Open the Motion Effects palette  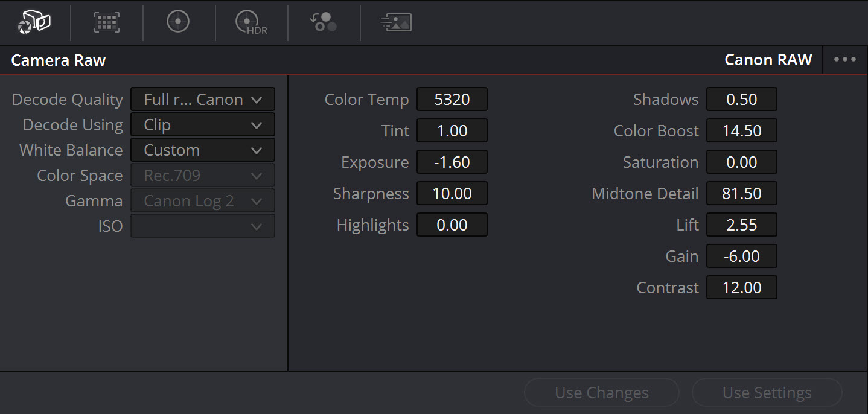point(395,22)
